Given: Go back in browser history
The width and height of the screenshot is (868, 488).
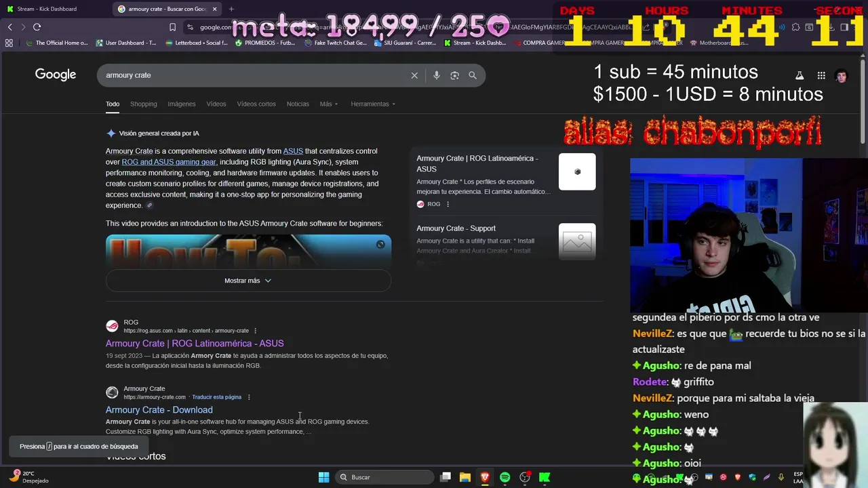Looking at the screenshot, I should click(x=9, y=27).
